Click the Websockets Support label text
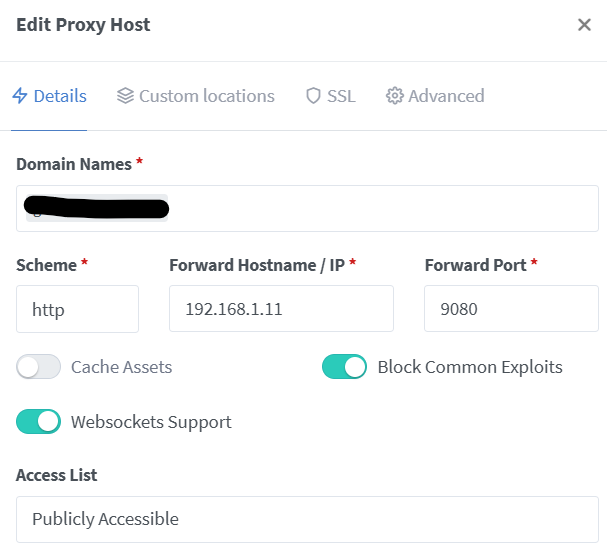 pyautogui.click(x=151, y=422)
